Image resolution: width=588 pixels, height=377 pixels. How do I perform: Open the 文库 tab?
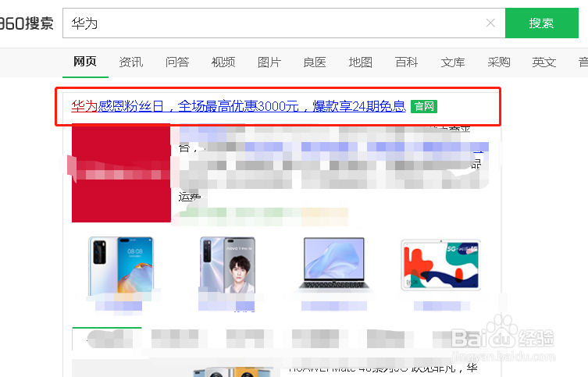[x=453, y=62]
